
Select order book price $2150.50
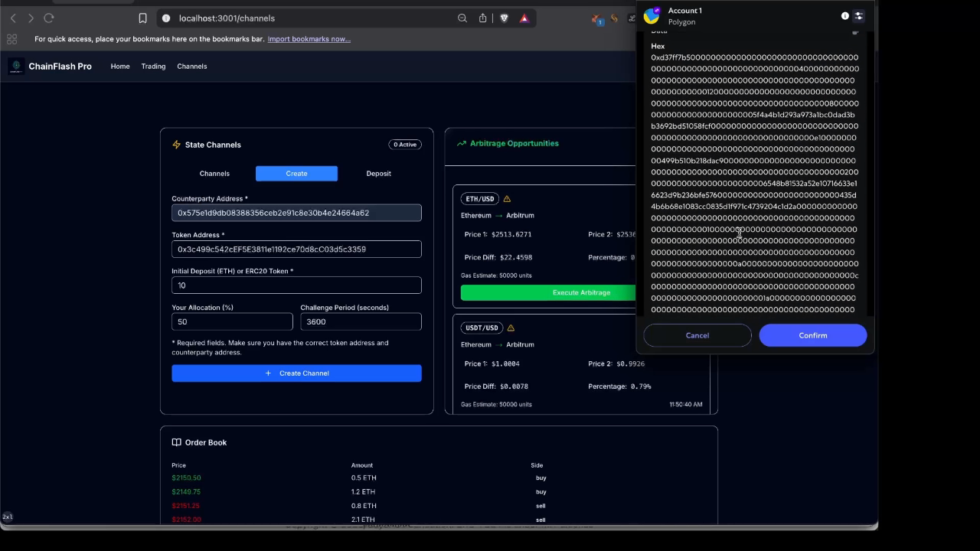tap(187, 478)
